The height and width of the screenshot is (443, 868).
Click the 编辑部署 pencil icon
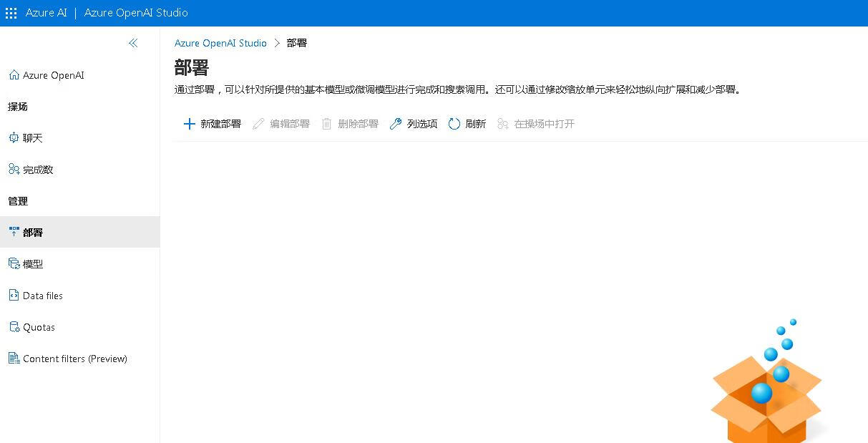(x=259, y=124)
